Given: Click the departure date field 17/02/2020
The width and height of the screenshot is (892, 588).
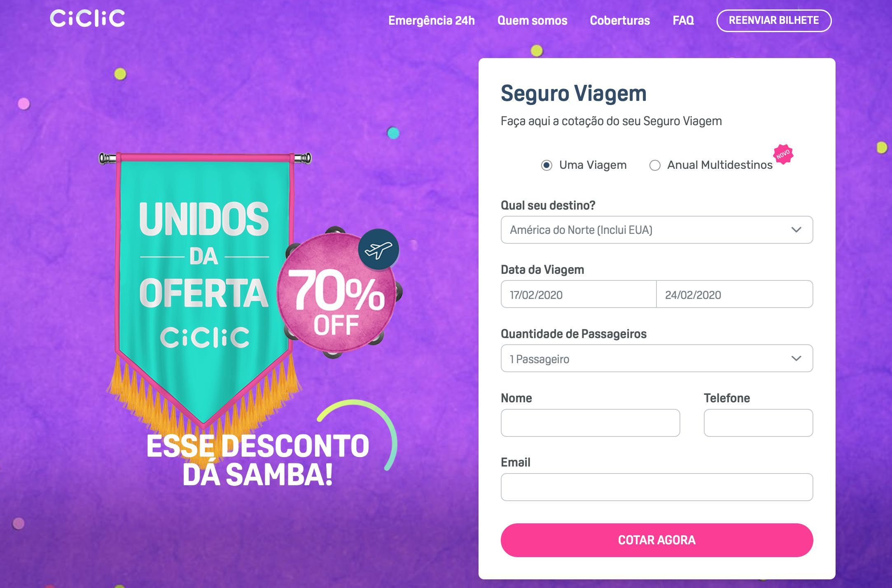Looking at the screenshot, I should pos(578,294).
